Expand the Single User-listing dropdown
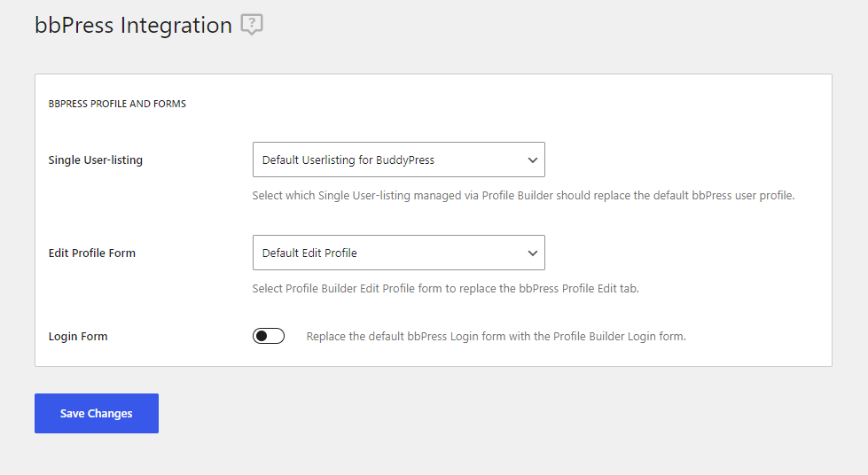 399,160
